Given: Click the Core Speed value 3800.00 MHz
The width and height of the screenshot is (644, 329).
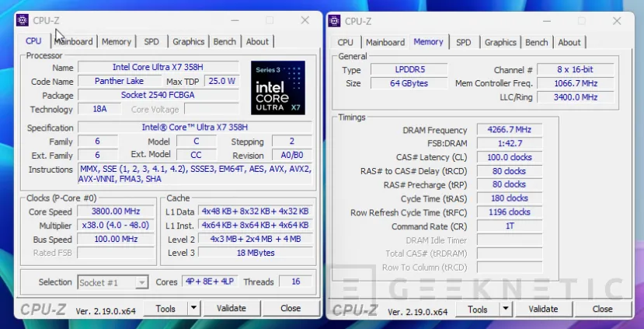Looking at the screenshot, I should point(116,212).
